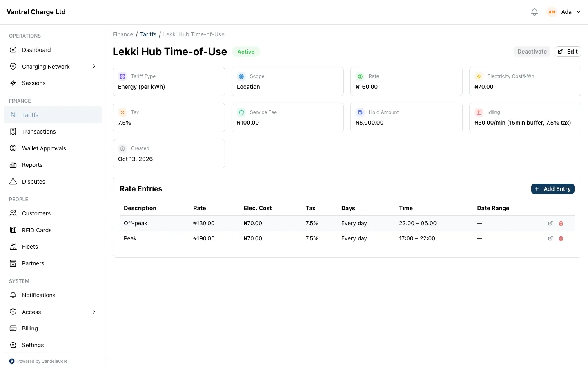
Task: Open RFID Cards in sidebar
Action: 53,230
